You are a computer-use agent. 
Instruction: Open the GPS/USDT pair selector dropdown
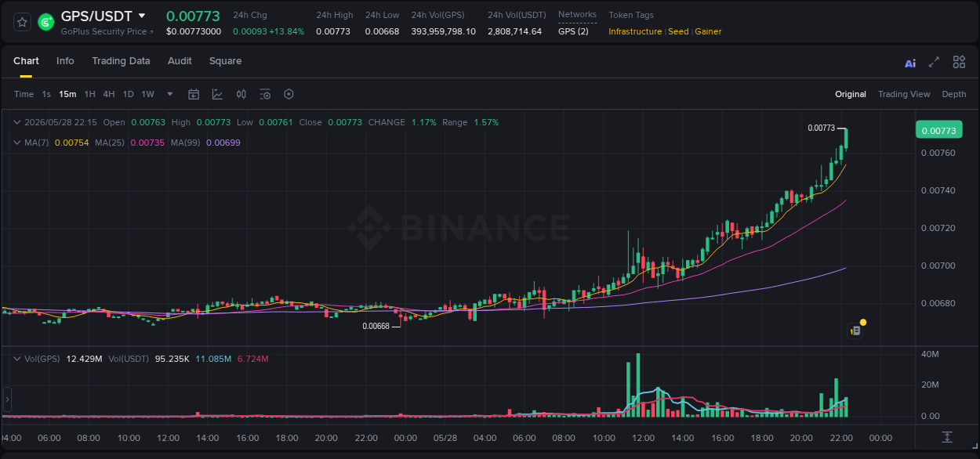tap(142, 16)
